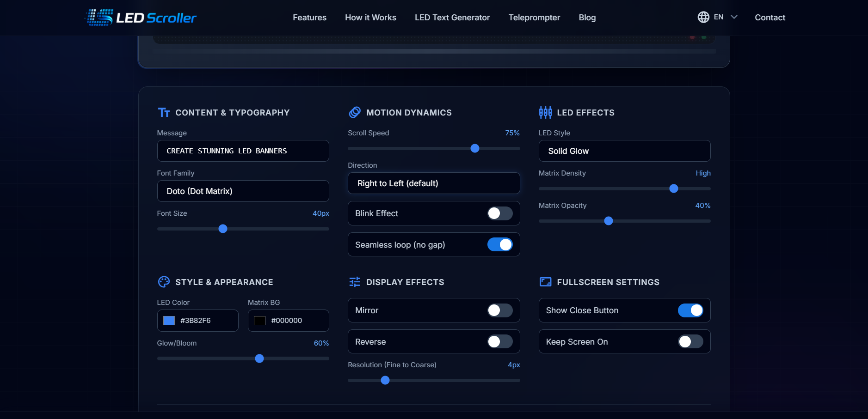This screenshot has width=868, height=419.
Task: Click the Matrix Density slider handle
Action: tap(674, 188)
